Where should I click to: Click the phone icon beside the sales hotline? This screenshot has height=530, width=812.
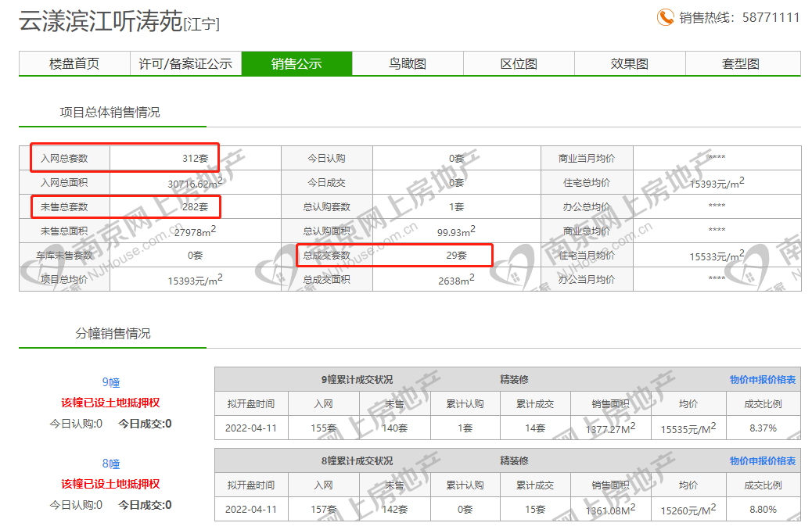(665, 17)
